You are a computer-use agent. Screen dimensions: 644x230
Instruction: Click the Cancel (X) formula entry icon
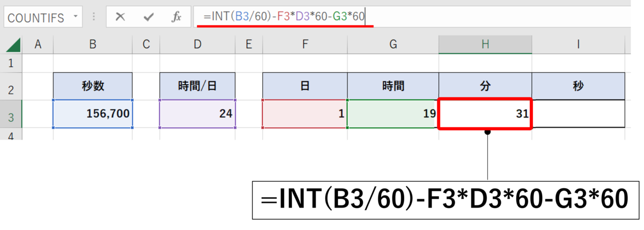[120, 17]
